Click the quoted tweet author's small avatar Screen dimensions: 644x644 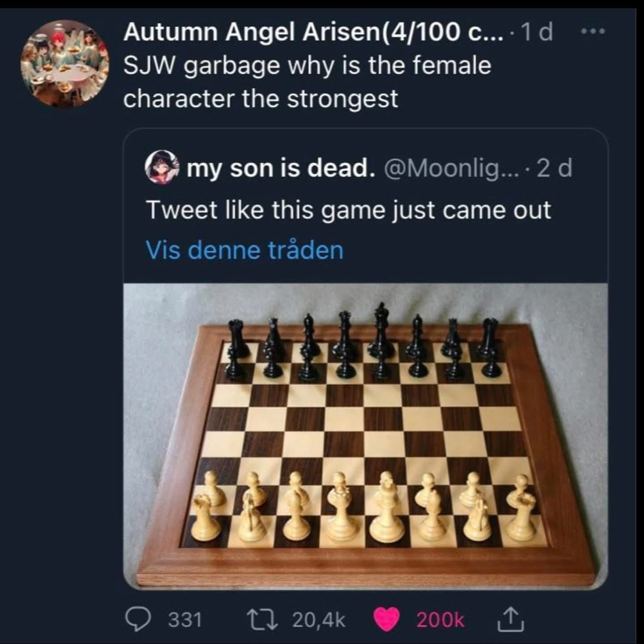pos(161,168)
